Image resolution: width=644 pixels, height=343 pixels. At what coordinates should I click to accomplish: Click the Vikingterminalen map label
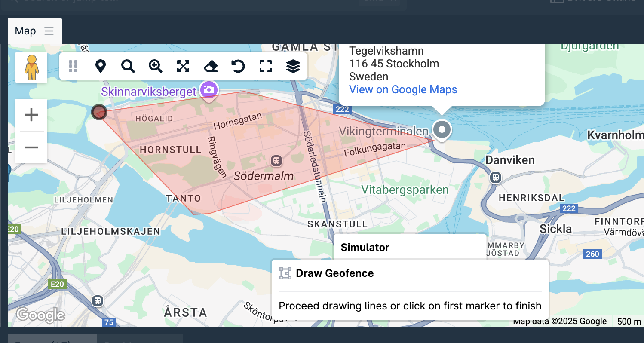click(x=384, y=131)
